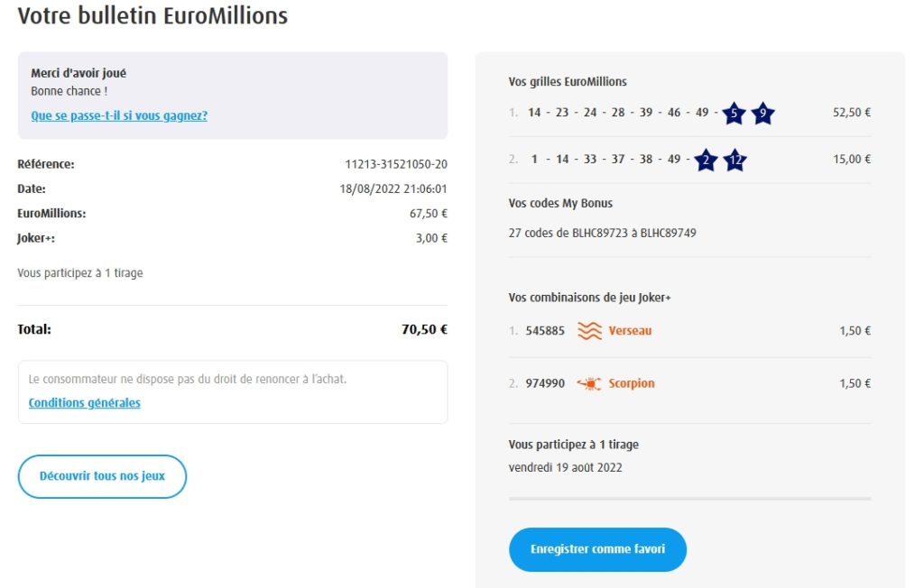Image resolution: width=924 pixels, height=588 pixels.
Task: Click star number 2 in second grid
Action: click(x=706, y=161)
